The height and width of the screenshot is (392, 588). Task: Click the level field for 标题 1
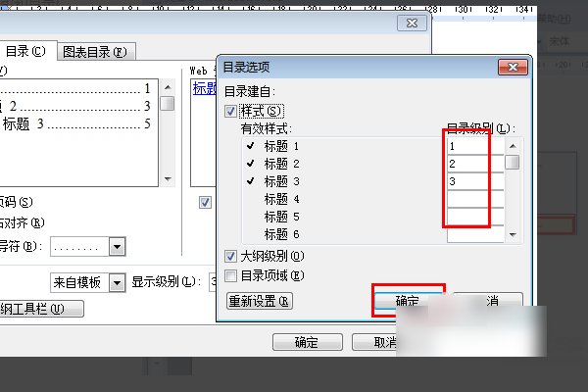[x=475, y=146]
